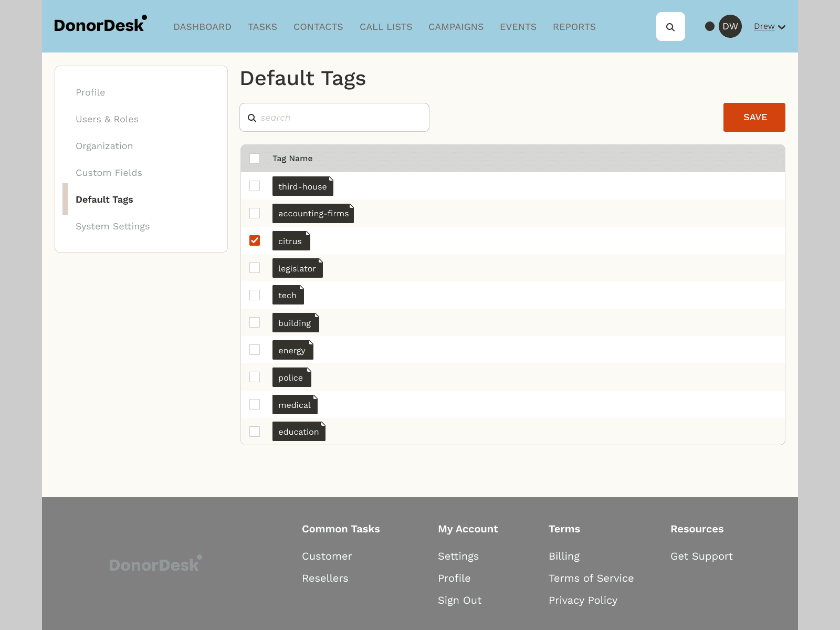Open the Reports nav item
Image resolution: width=840 pixels, height=630 pixels.
pyautogui.click(x=574, y=27)
